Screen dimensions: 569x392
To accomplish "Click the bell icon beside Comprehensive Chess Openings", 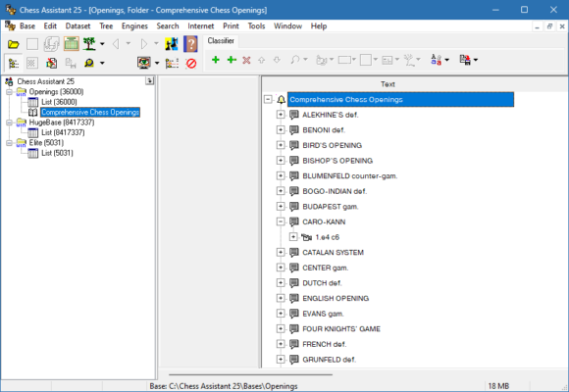I will click(x=281, y=99).
